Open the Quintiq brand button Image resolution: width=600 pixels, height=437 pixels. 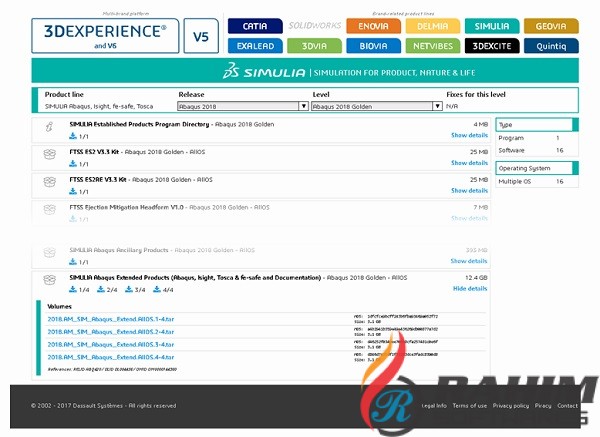coord(551,46)
